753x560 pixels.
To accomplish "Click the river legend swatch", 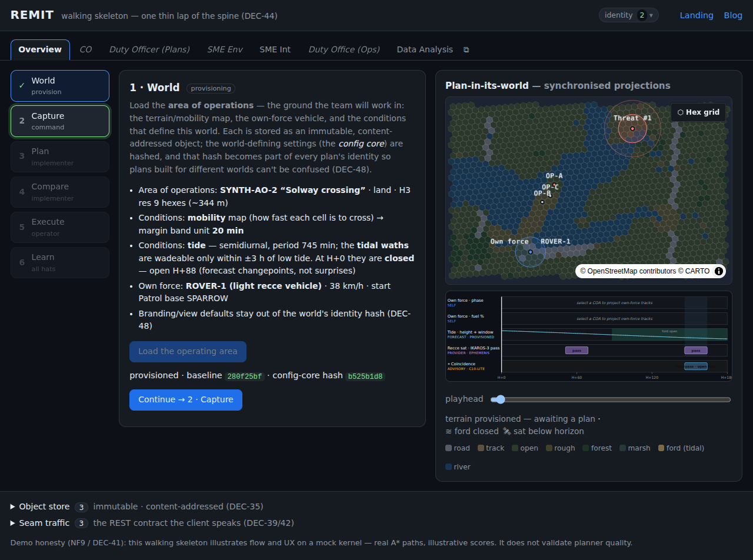I will coord(449,467).
